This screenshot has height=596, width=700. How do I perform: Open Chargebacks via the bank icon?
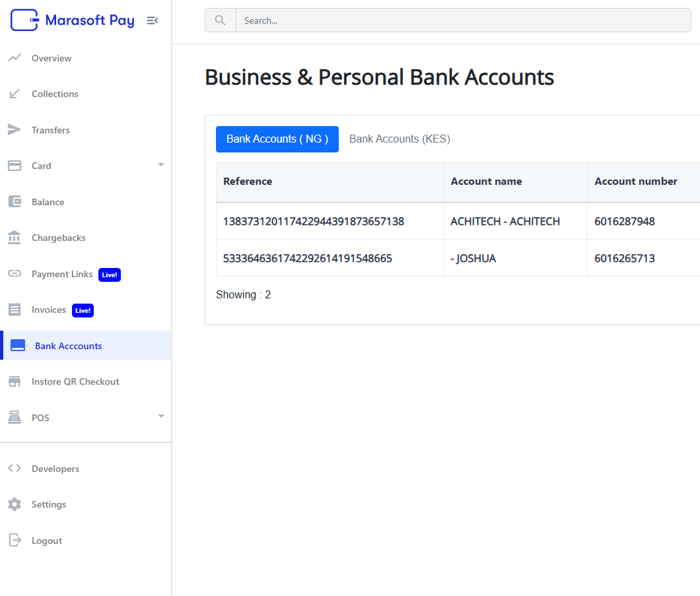tap(15, 238)
